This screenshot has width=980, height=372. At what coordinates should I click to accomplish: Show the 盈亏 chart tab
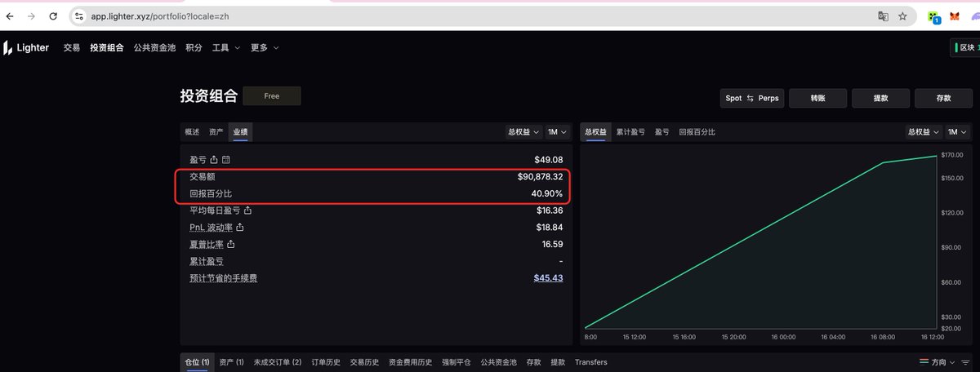point(662,132)
